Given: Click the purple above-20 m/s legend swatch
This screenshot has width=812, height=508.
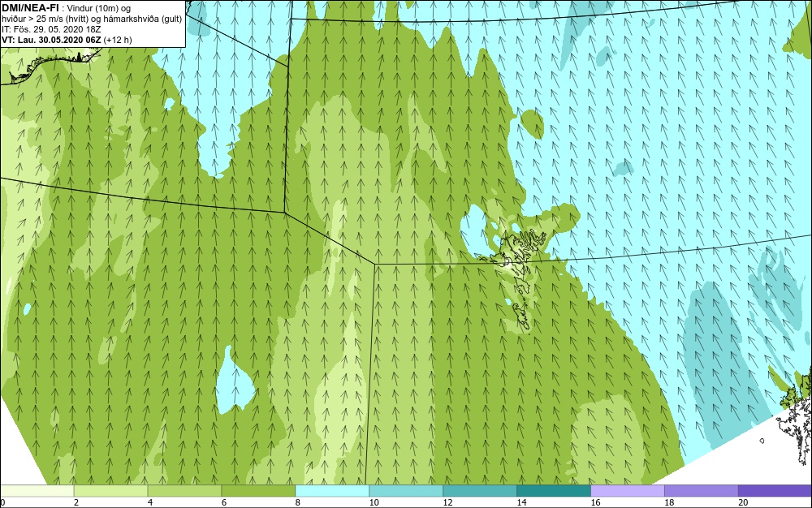Looking at the screenshot, I should 775,491.
